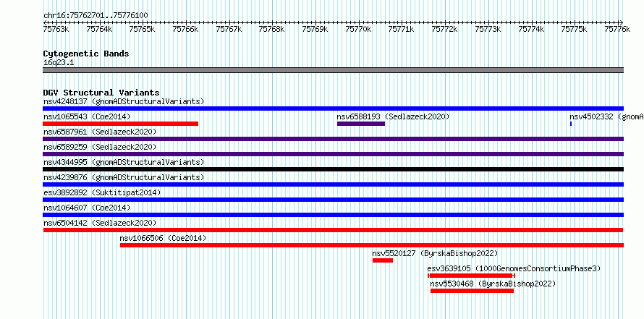This screenshot has width=644, height=319.
Task: Open esv3639105 1000Genomes variant label
Action: pos(514,268)
